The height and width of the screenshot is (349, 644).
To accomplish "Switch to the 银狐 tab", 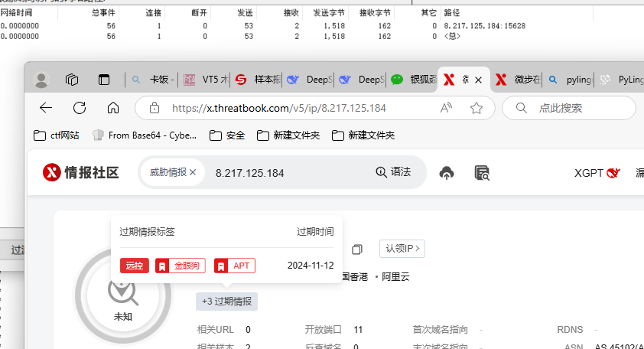I will pyautogui.click(x=414, y=80).
